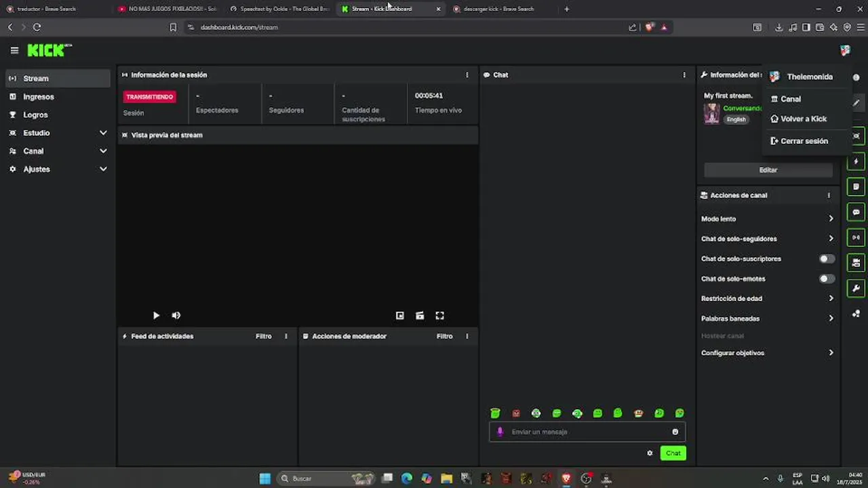Click the pencil edit icon in right rail

pos(856,103)
